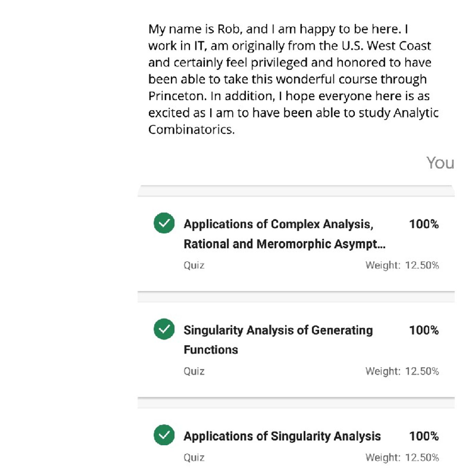Click green checkmark beside Applications of Singularity Analysis
This screenshot has height=476, width=476.
(x=164, y=435)
